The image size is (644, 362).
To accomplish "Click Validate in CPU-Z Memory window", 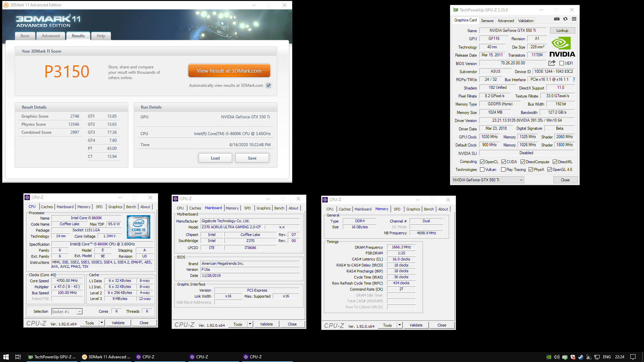I will [x=416, y=325].
